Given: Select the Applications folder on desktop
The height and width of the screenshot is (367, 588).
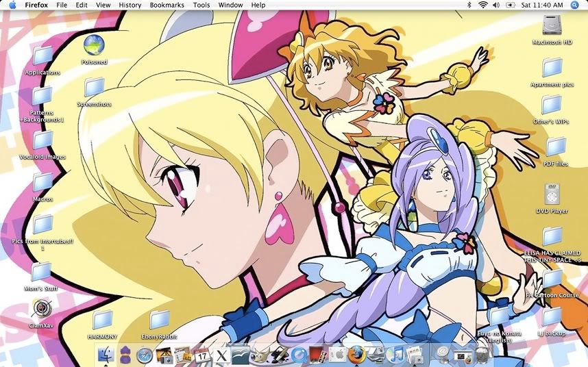Looking at the screenshot, I should pyautogui.click(x=42, y=60).
